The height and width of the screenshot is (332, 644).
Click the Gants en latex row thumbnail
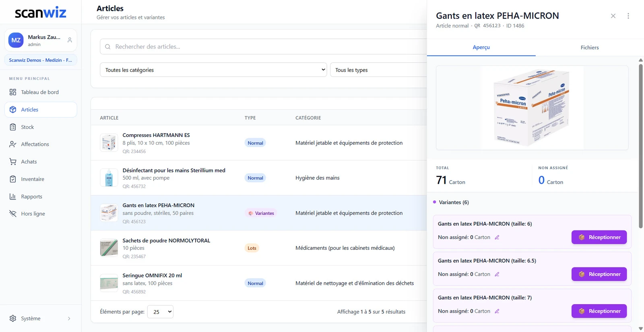coord(109,213)
